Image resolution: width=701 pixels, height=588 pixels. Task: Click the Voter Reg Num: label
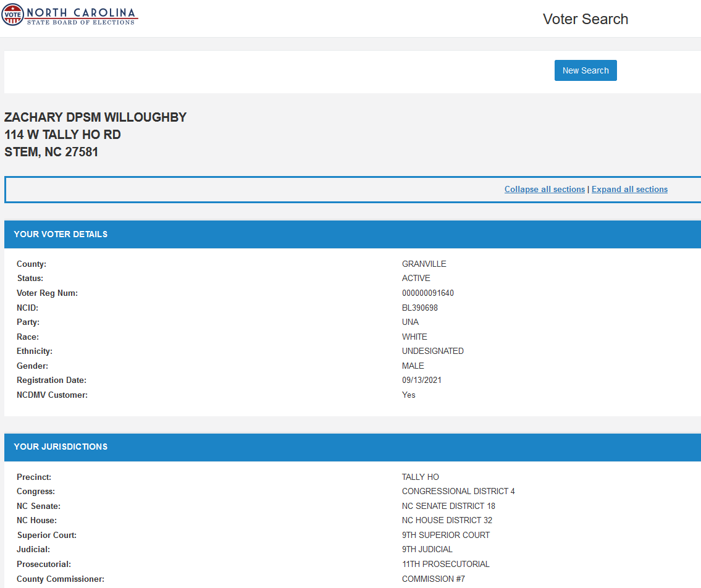(47, 293)
